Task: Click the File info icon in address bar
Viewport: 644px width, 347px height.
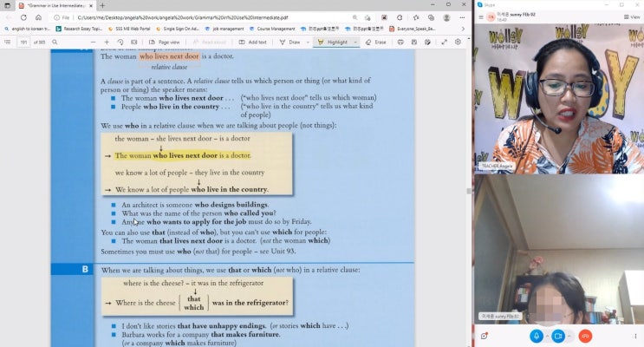Action: point(62,17)
